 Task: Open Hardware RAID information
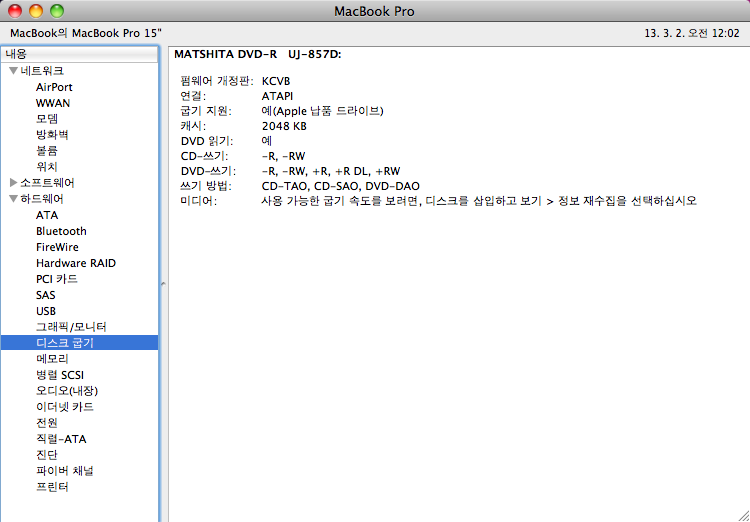coord(75,263)
